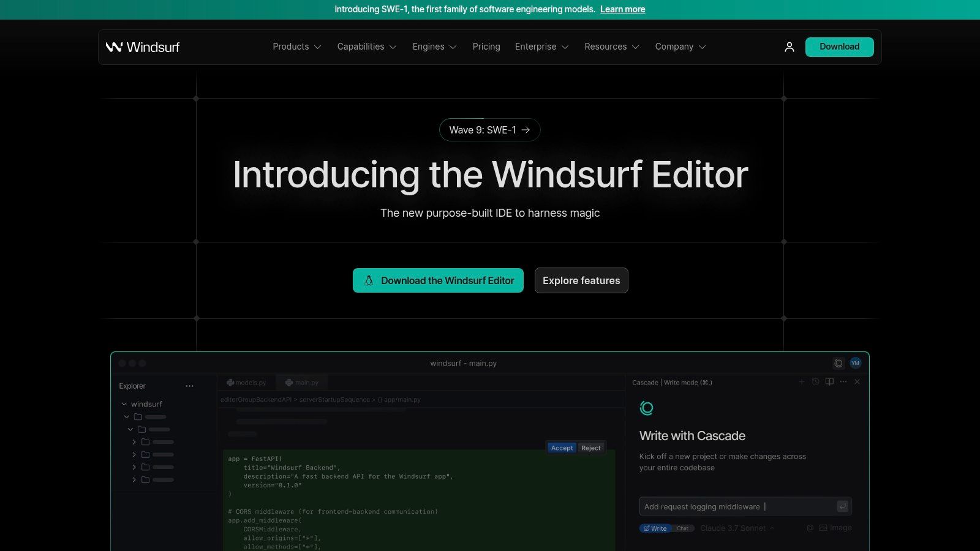Accept the suggested code change

point(562,448)
